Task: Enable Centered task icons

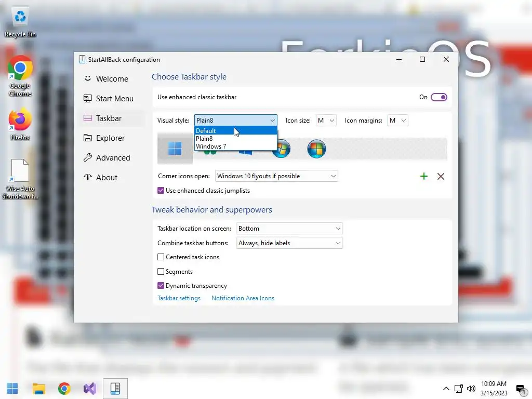Action: click(x=161, y=257)
